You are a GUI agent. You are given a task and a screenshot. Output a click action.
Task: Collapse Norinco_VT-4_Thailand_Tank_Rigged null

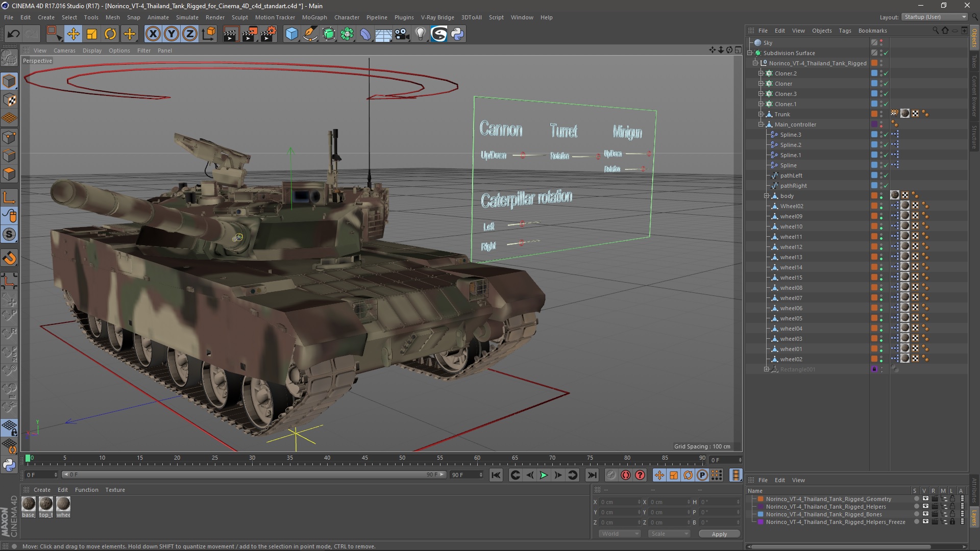[x=755, y=63]
